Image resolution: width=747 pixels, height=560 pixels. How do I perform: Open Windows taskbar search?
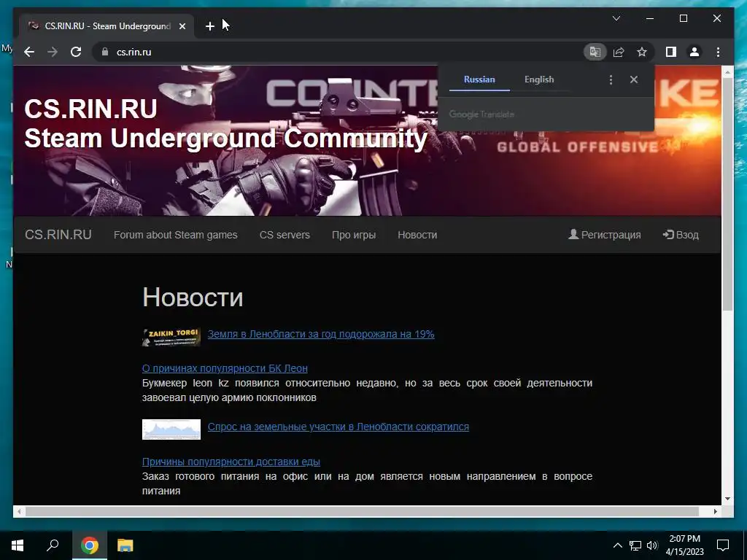[x=53, y=545]
